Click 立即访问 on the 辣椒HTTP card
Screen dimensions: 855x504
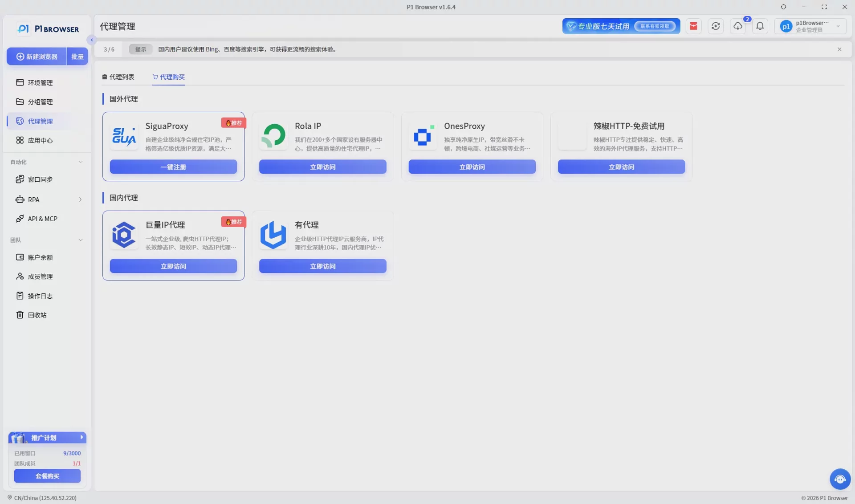coord(622,167)
